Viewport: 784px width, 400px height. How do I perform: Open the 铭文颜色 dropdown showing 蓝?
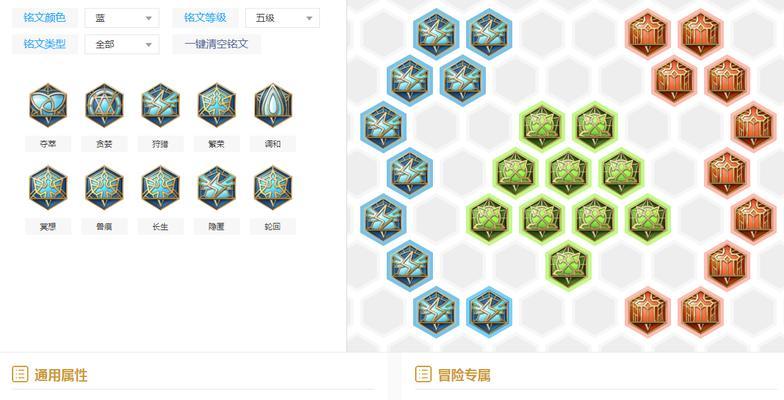coord(122,18)
